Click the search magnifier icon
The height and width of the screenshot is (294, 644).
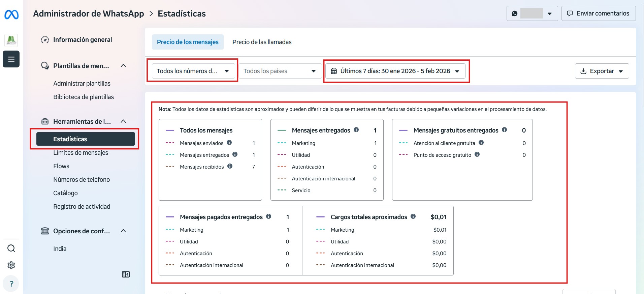[x=11, y=248]
